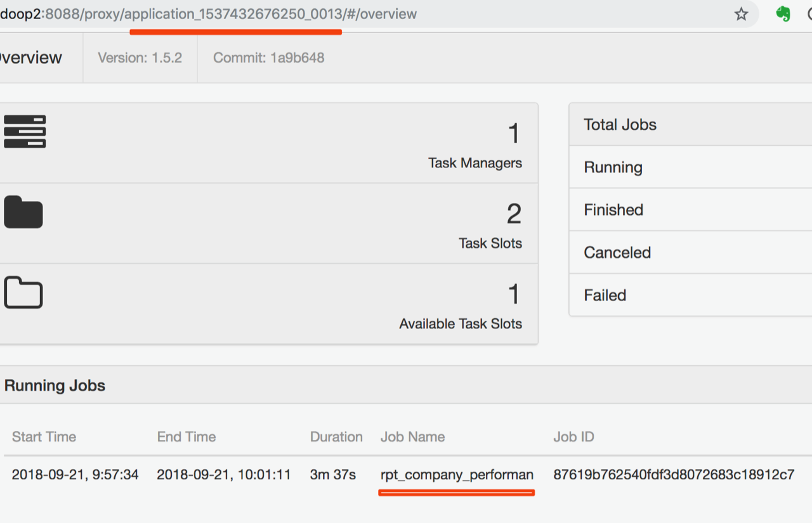Click the outlined folder Available Slots icon
Viewport: 812px width, 523px height.
[23, 292]
